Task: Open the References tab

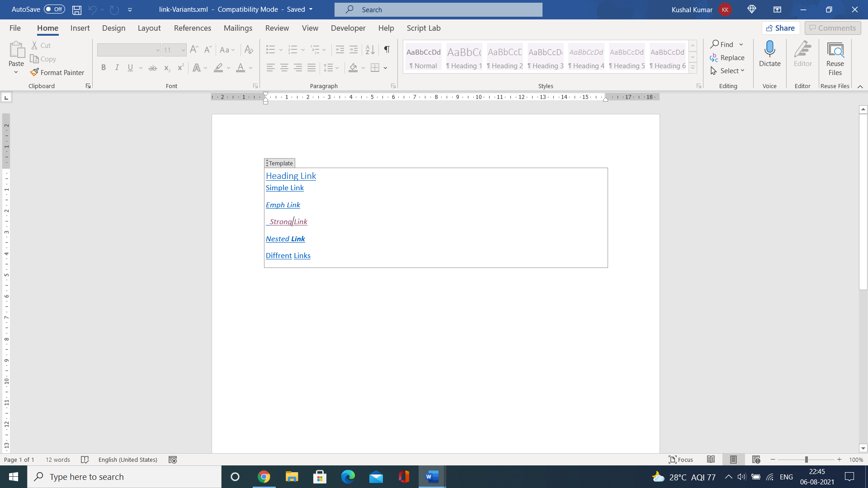Action: [x=192, y=28]
